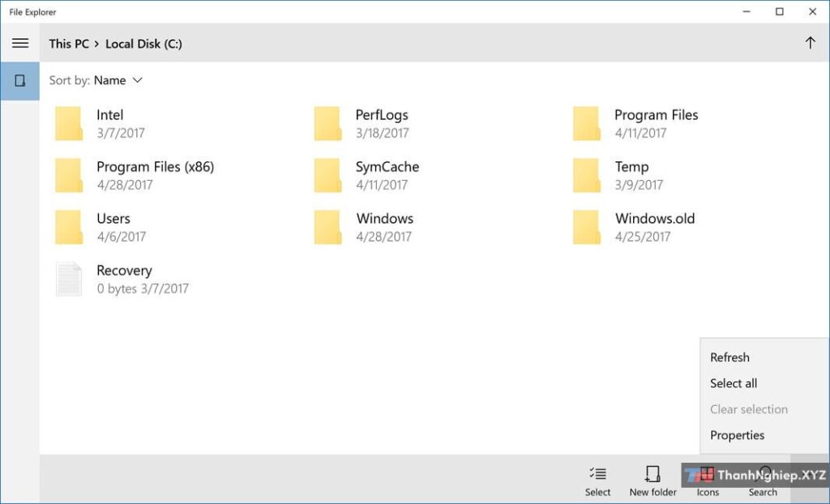This screenshot has height=504, width=830.
Task: Expand the Sort by Name dropdown
Action: click(x=96, y=80)
